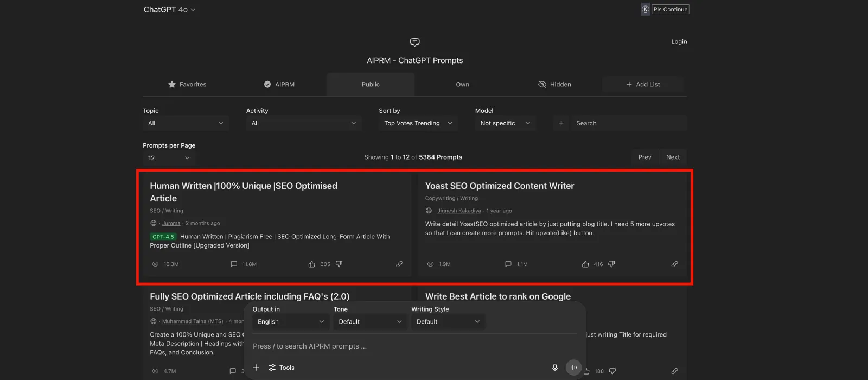Open Fully SEO Optimized Article including FAQ's prompt

tap(250, 296)
